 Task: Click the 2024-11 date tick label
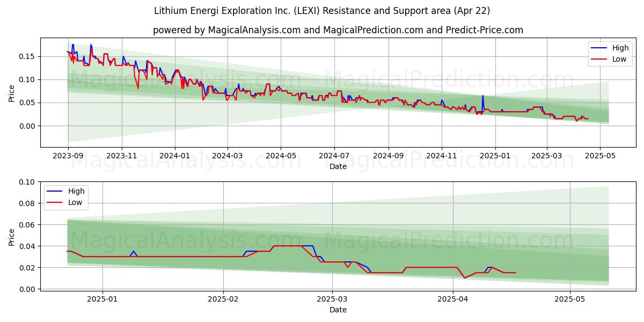click(442, 156)
